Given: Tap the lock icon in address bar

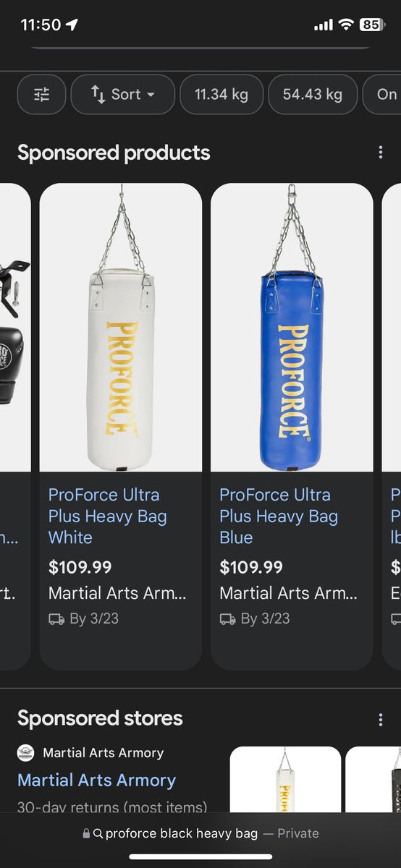Looking at the screenshot, I should pos(87,833).
